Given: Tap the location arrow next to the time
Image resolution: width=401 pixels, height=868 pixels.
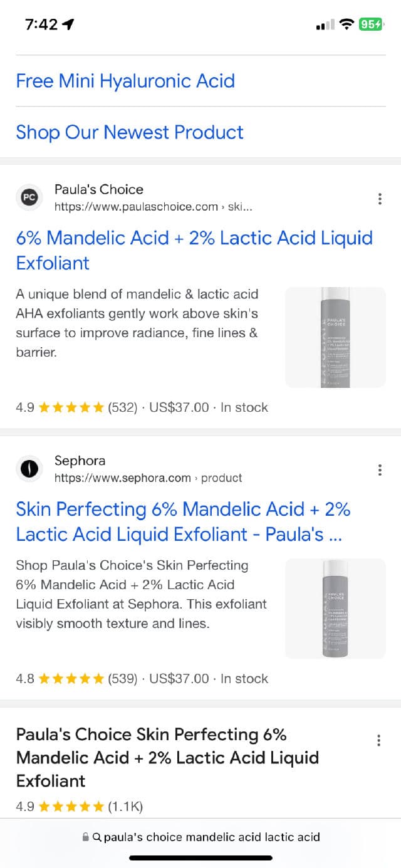Looking at the screenshot, I should click(x=68, y=24).
